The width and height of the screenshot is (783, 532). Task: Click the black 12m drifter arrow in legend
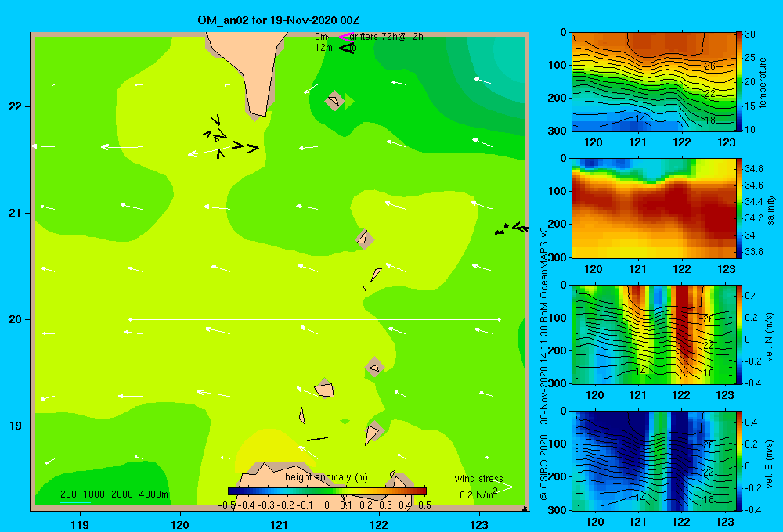click(x=347, y=48)
